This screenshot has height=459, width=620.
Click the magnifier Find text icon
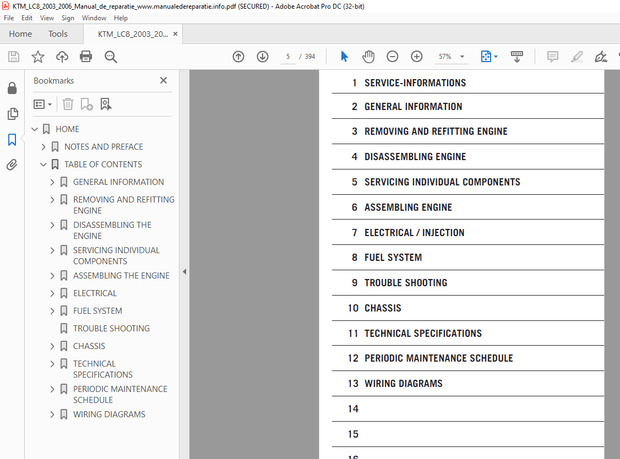tap(111, 57)
